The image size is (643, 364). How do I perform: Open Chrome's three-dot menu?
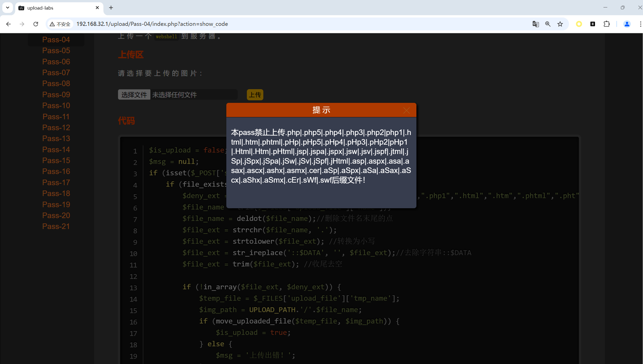(640, 24)
